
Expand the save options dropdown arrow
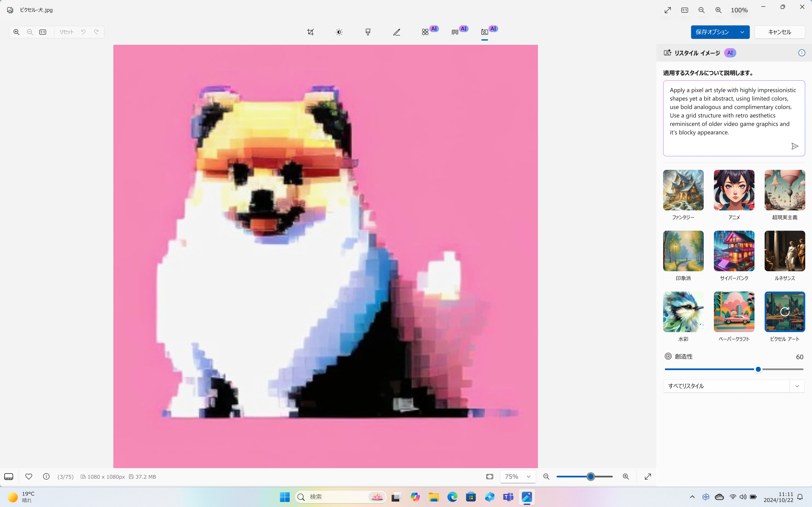(x=742, y=32)
